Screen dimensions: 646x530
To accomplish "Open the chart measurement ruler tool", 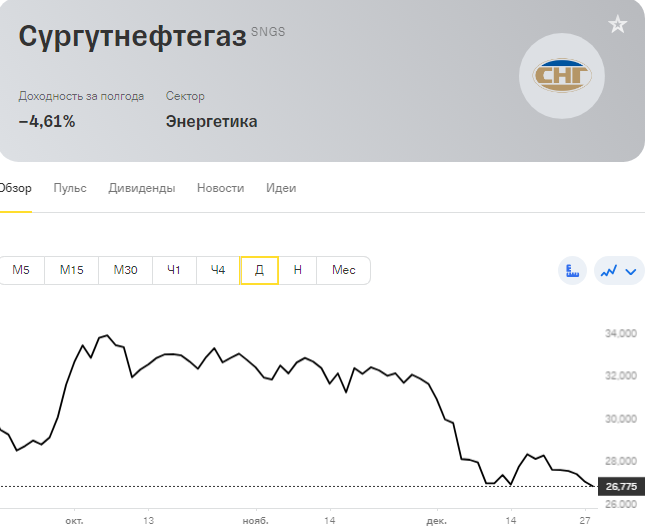I will pyautogui.click(x=572, y=270).
